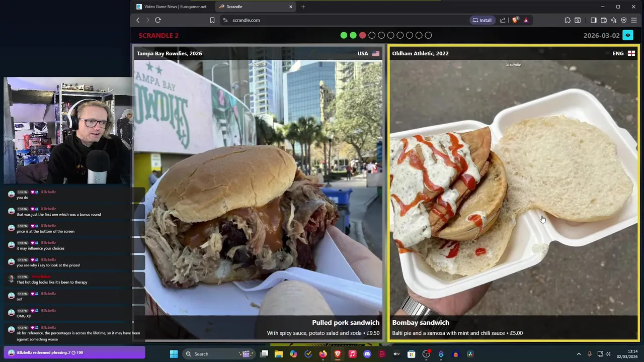Close the Scrandle tab

tap(290, 7)
